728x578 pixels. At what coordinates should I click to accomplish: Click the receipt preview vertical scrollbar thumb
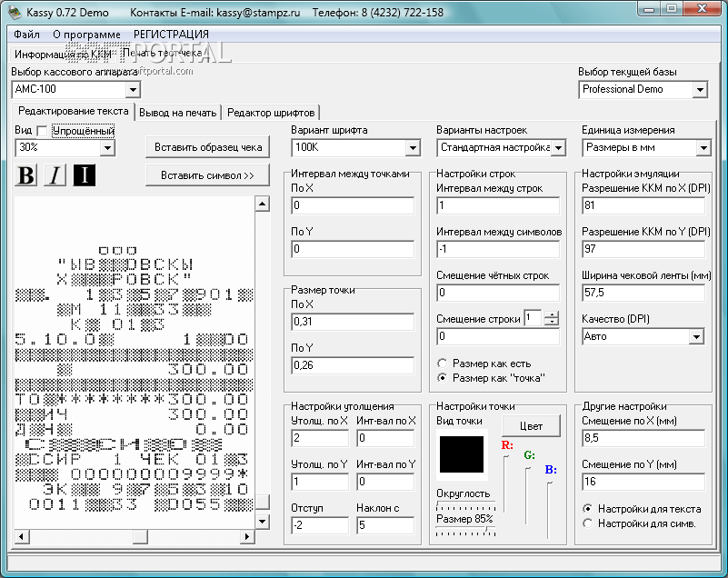click(x=263, y=502)
